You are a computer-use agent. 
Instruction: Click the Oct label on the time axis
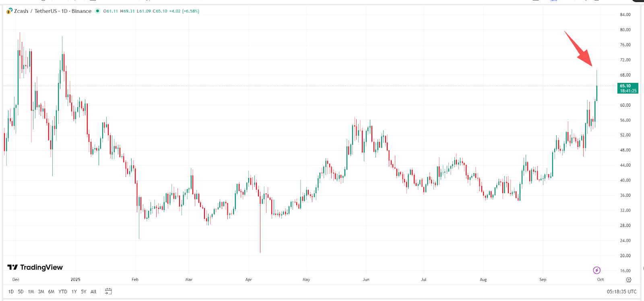pos(600,279)
